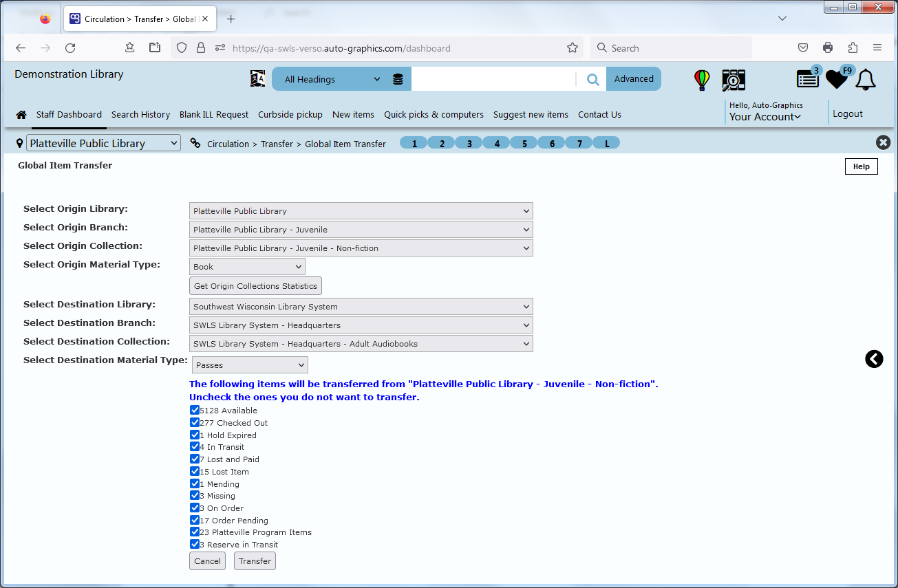Image resolution: width=898 pixels, height=588 pixels.
Task: Click the padlock site security icon
Action: (x=201, y=47)
